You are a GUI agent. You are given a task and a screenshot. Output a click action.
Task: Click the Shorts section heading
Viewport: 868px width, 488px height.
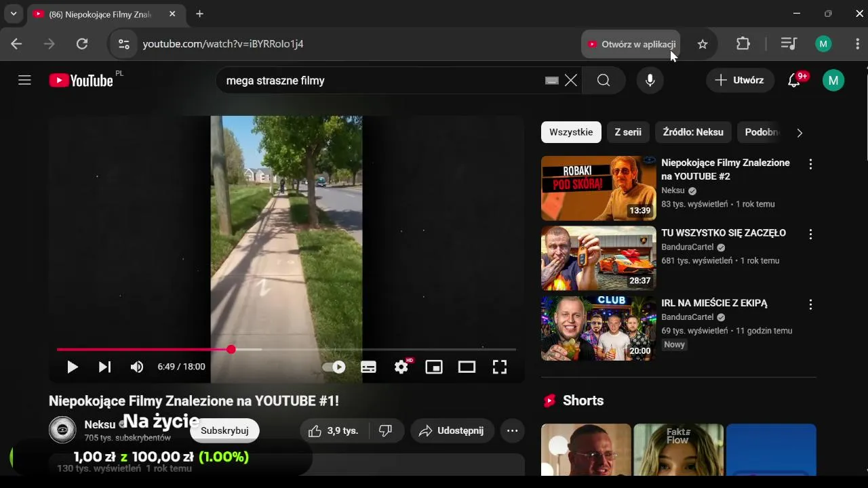pos(583,401)
